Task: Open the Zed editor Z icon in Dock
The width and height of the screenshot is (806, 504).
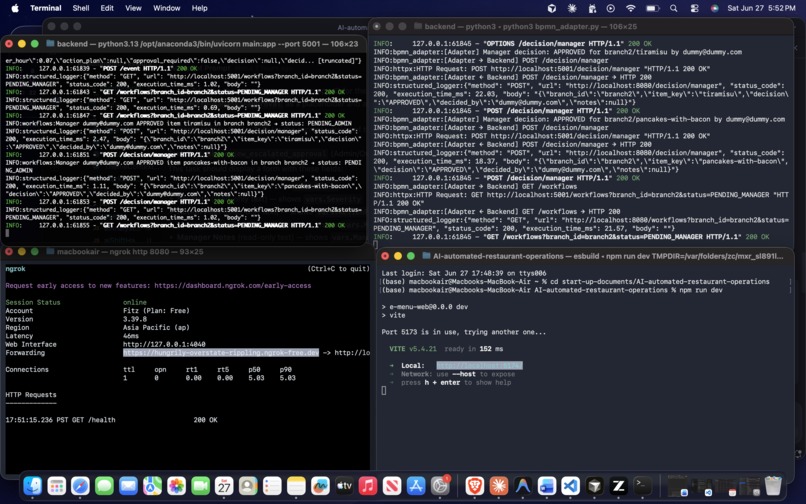Action: (x=618, y=485)
